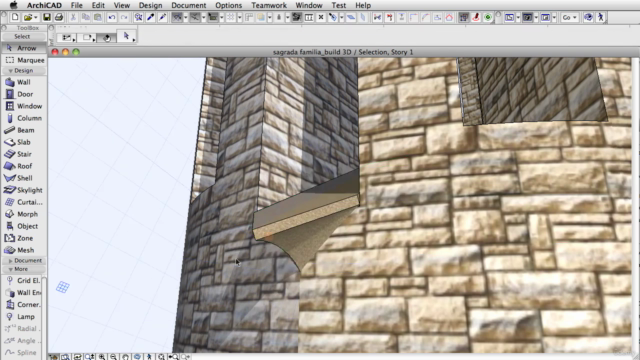This screenshot has width=640, height=360.
Task: Open the Go dropdown in toolbar
Action: (x=569, y=17)
